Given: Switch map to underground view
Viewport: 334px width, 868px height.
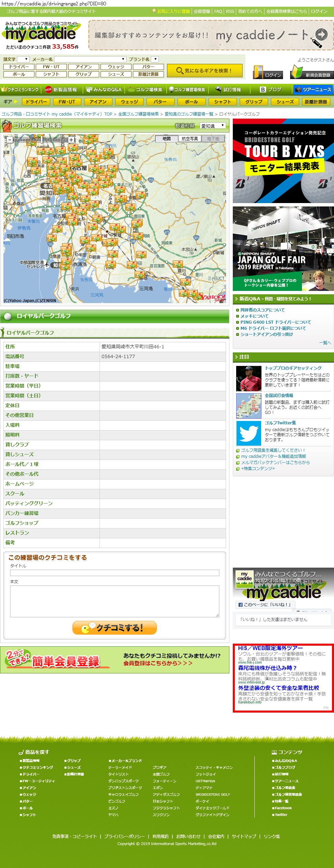Looking at the screenshot, I should coord(213,139).
